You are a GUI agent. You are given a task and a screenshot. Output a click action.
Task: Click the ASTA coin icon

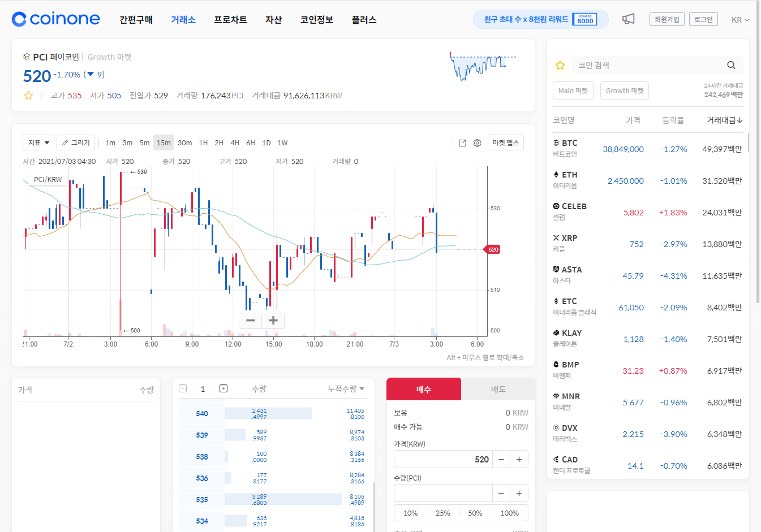(556, 270)
